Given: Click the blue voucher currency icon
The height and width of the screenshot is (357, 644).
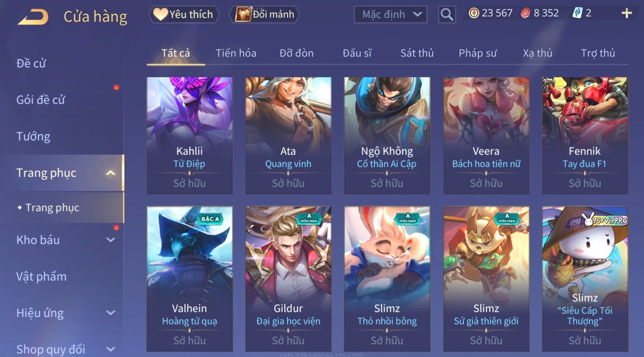Looking at the screenshot, I should pyautogui.click(x=577, y=13).
